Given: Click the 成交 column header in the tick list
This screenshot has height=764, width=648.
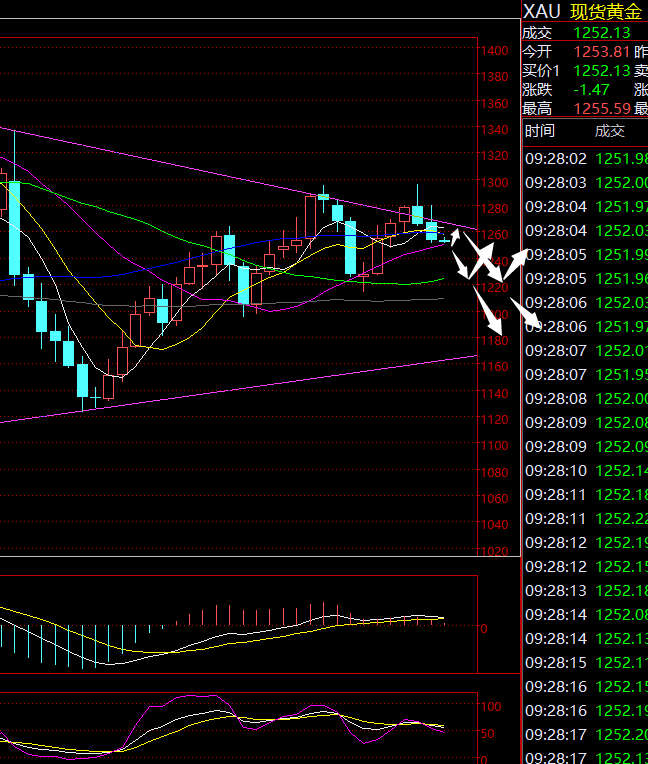Looking at the screenshot, I should point(609,131).
